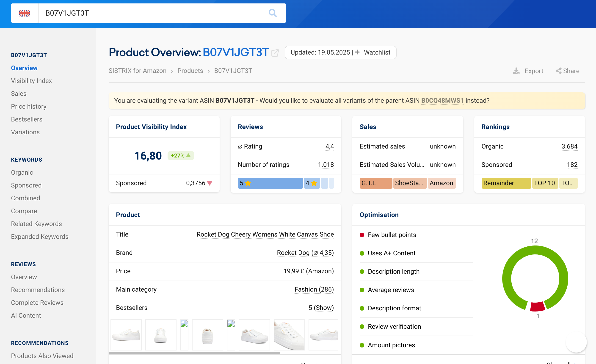Open Expanded Keywords in the sidebar
The image size is (596, 364).
[40, 237]
